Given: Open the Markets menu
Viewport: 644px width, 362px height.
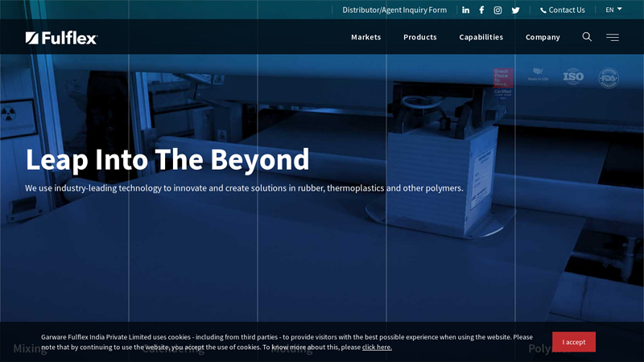Looking at the screenshot, I should coord(365,37).
